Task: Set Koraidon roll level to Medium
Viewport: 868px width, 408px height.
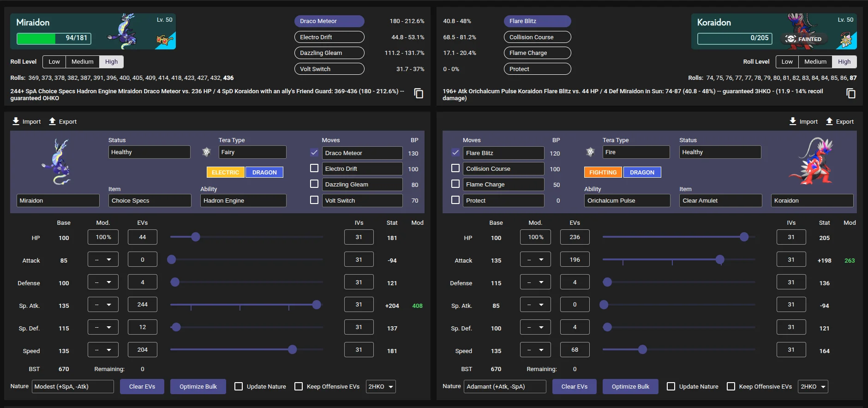Action: pos(815,61)
